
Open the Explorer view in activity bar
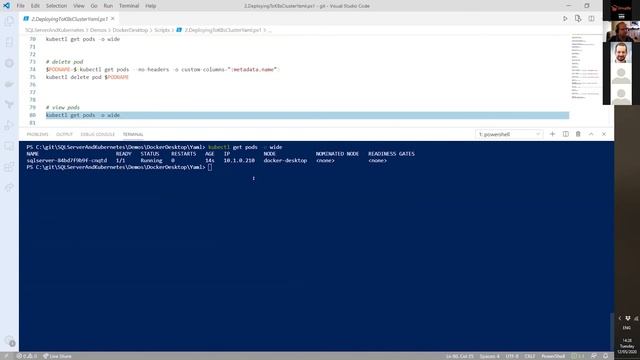tap(9, 22)
